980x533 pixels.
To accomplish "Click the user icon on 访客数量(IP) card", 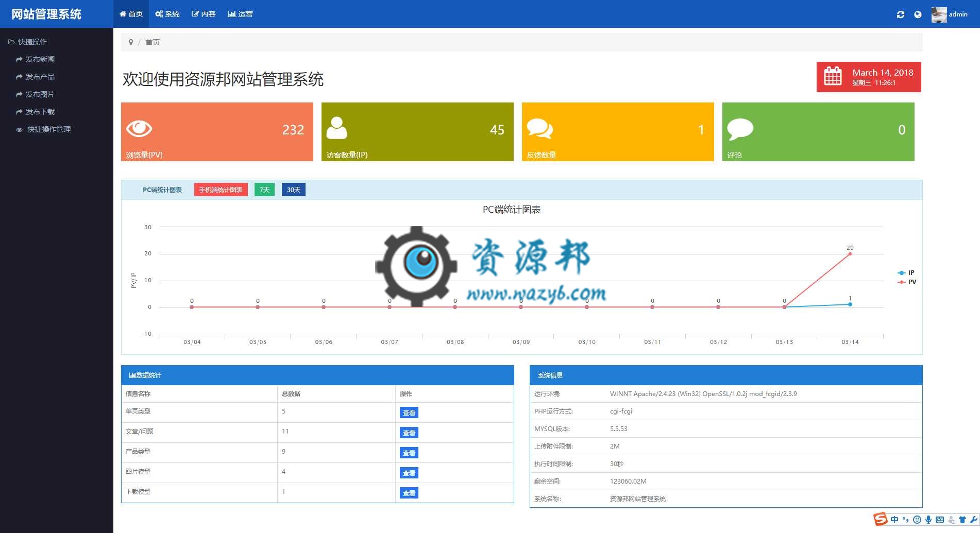I will (x=337, y=128).
